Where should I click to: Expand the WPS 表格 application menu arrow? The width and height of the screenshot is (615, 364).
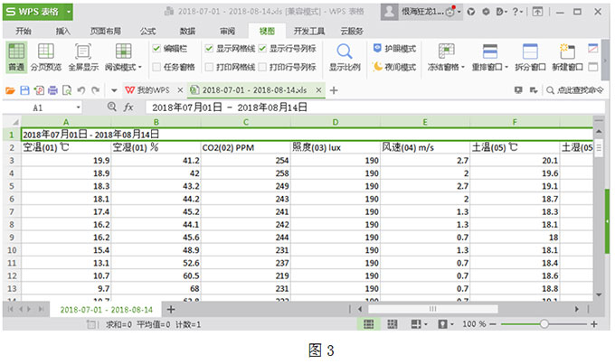point(69,12)
